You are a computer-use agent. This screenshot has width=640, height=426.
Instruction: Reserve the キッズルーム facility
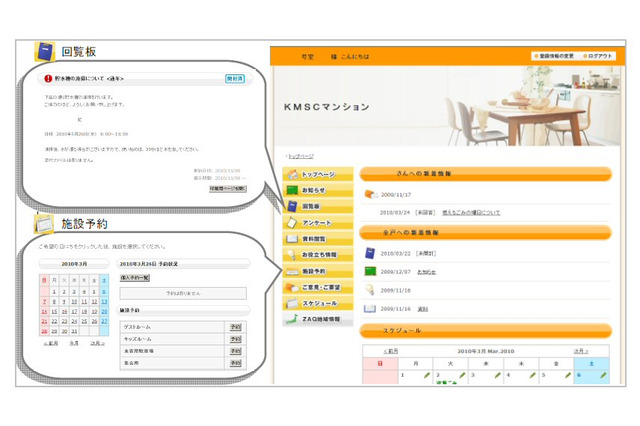[x=235, y=339]
